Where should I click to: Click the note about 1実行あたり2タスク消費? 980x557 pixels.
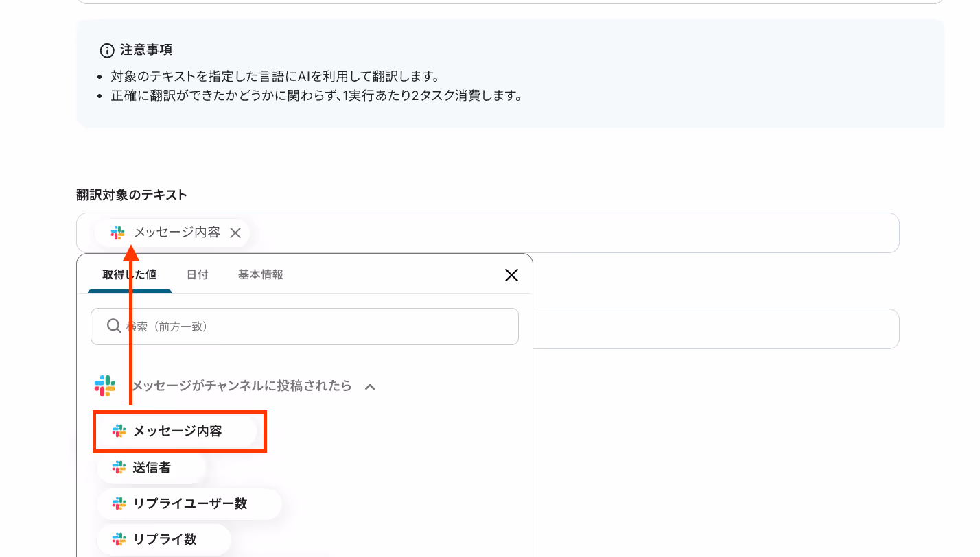316,95
